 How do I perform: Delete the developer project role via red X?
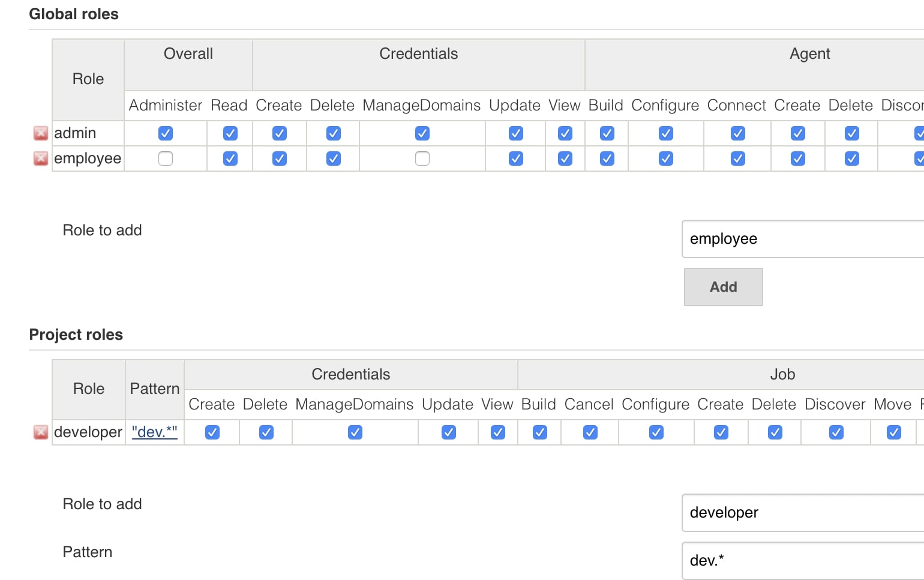pos(40,432)
